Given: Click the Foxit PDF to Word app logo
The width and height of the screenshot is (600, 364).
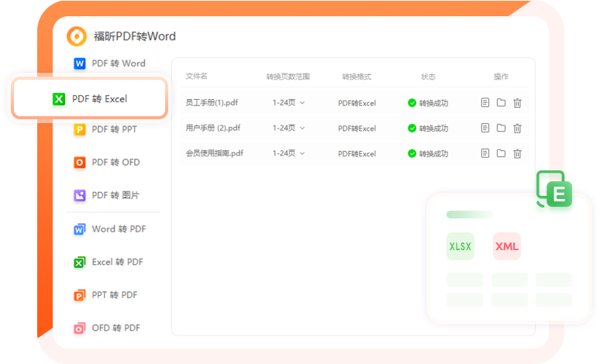Looking at the screenshot, I should pyautogui.click(x=77, y=36).
